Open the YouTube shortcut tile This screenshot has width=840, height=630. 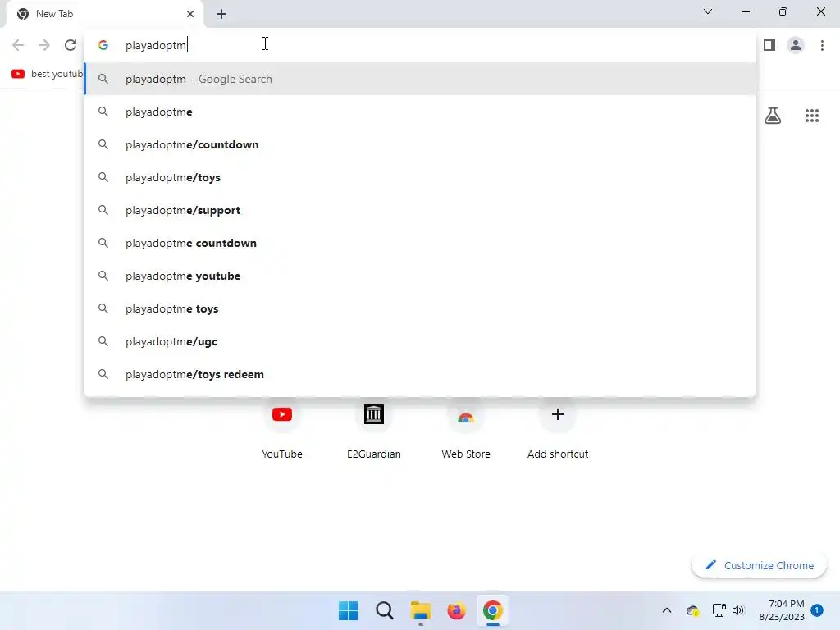pyautogui.click(x=282, y=428)
